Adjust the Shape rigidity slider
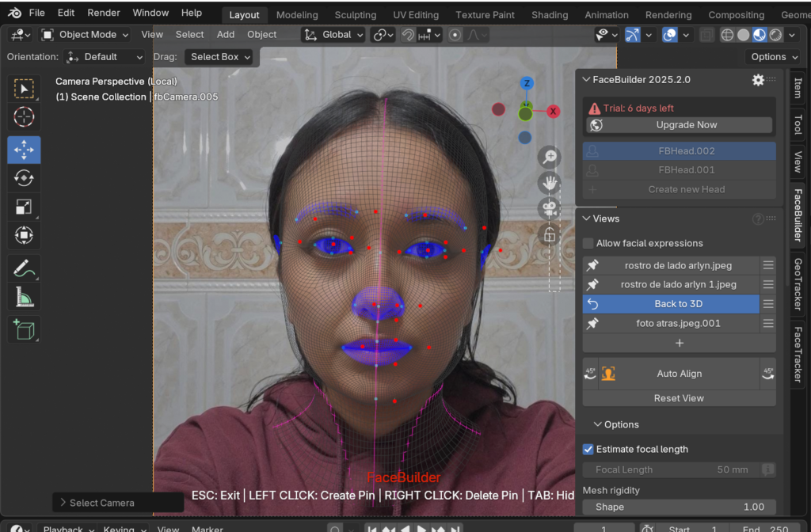Screen dimensions: 811x532 coord(679,507)
